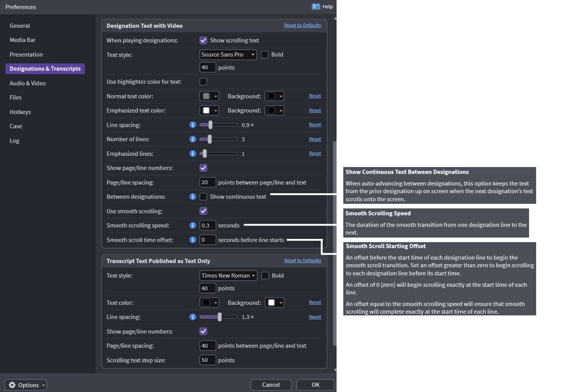Click info icon next to Emphasized lines
Viewport: 564px width, 392px height.
[192, 154]
